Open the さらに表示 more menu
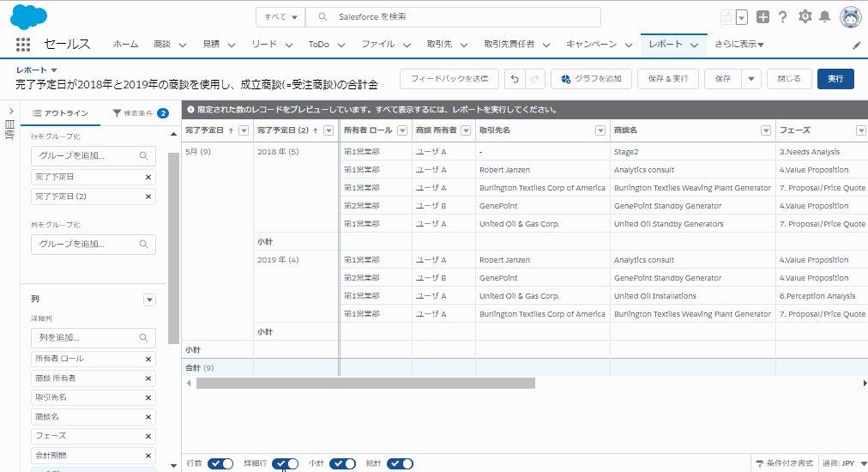The width and height of the screenshot is (868, 472). [739, 45]
